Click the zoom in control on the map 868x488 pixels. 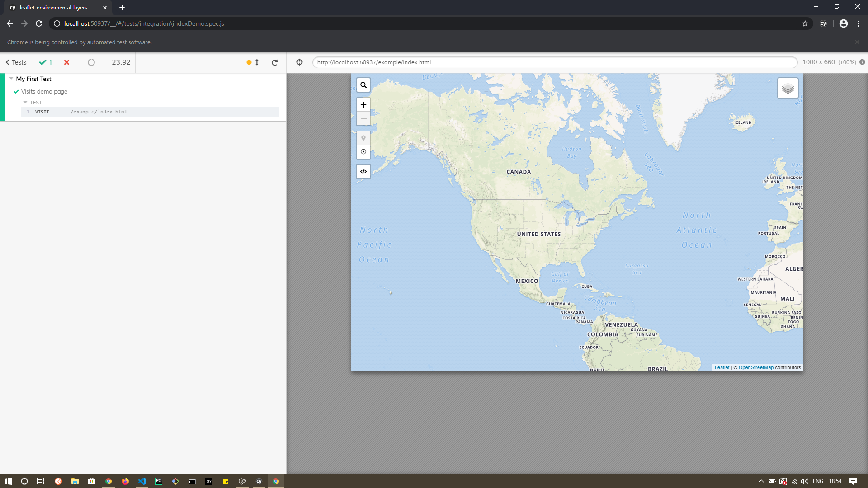click(363, 104)
